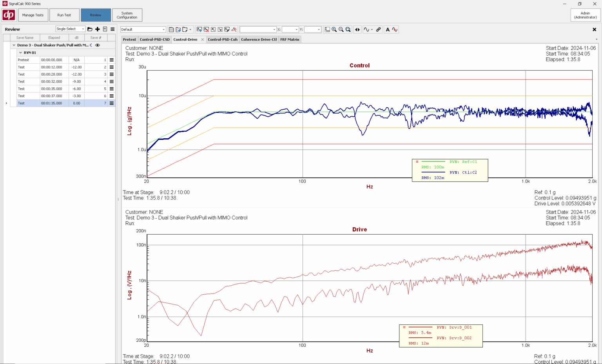This screenshot has width=602, height=364.
Task: Click the Save Name column header
Action: pyautogui.click(x=25, y=38)
